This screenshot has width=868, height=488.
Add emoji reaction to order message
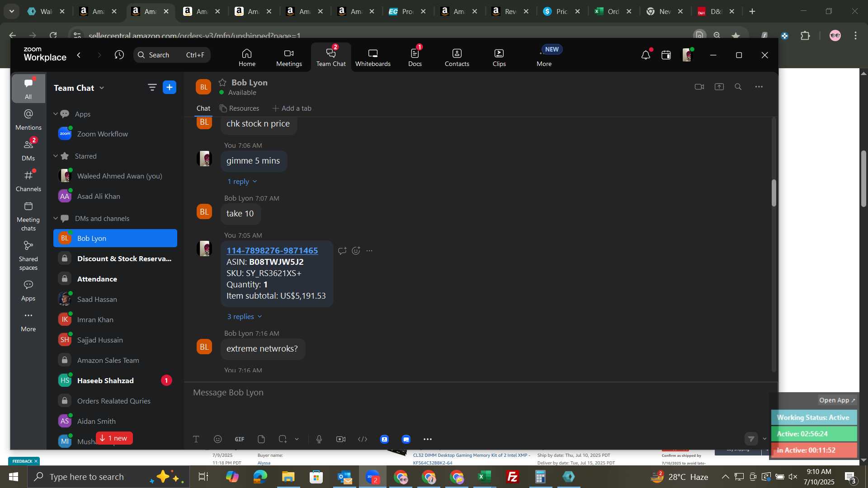(x=356, y=251)
